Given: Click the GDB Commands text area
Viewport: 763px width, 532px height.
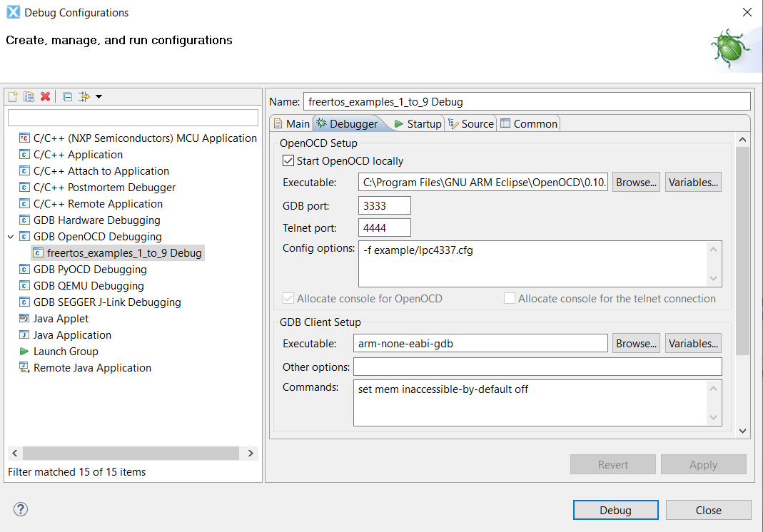Looking at the screenshot, I should 530,403.
